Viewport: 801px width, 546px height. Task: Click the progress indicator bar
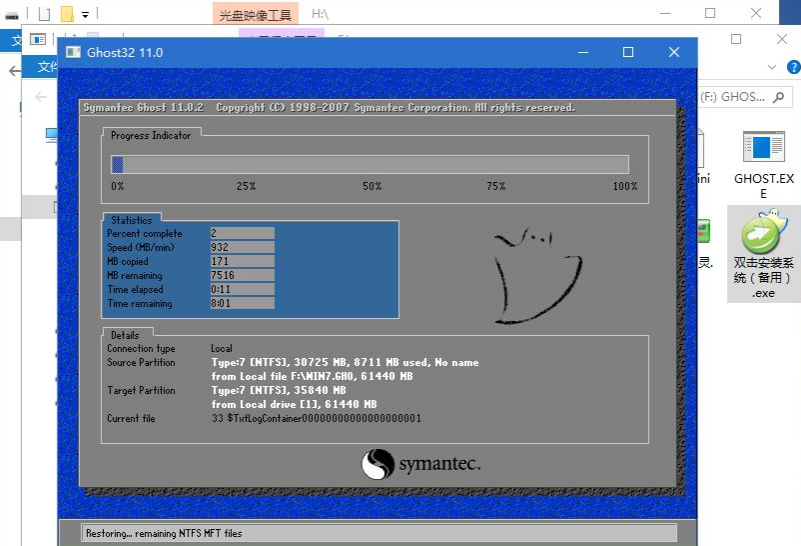[x=369, y=164]
